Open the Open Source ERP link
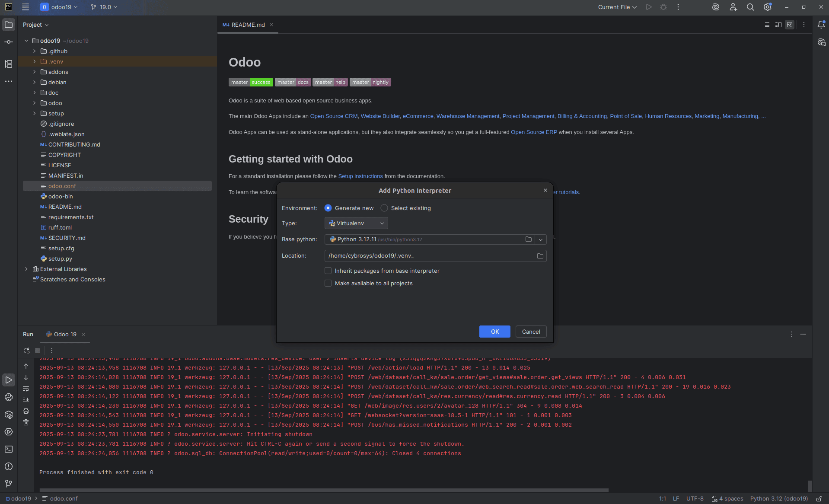 [534, 132]
